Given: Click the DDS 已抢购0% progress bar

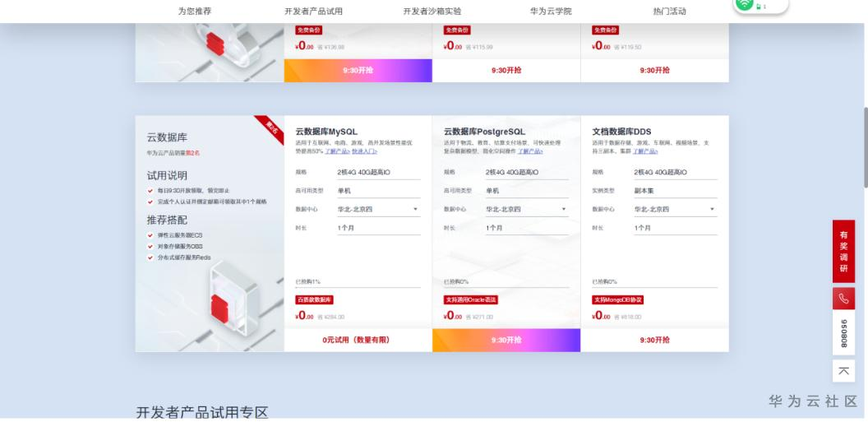Looking at the screenshot, I should (654, 287).
